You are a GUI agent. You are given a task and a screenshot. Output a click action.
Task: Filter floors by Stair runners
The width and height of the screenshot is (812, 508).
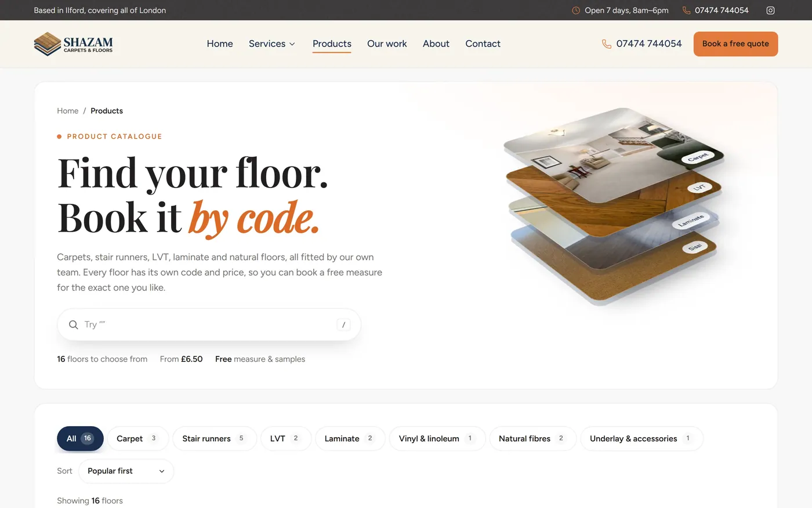(x=215, y=438)
